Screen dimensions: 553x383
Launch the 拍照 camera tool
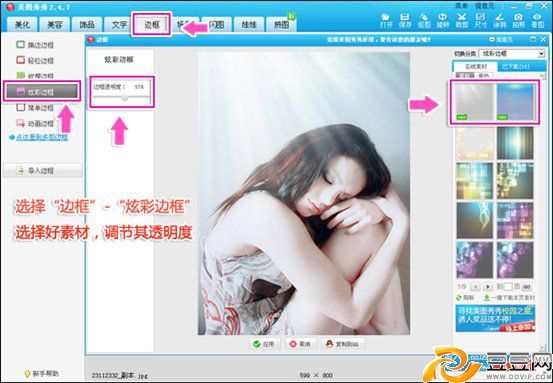[518, 20]
